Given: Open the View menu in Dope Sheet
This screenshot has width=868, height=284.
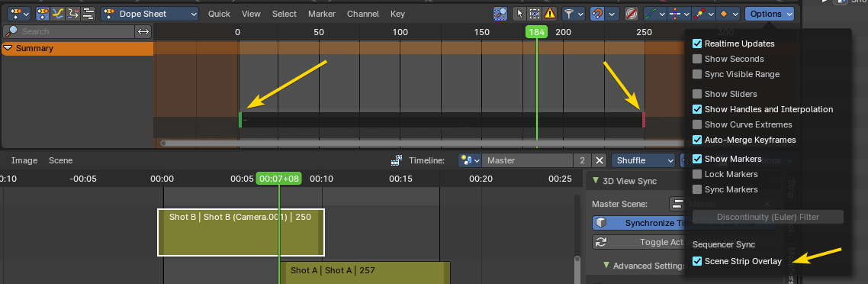Looking at the screenshot, I should point(251,14).
